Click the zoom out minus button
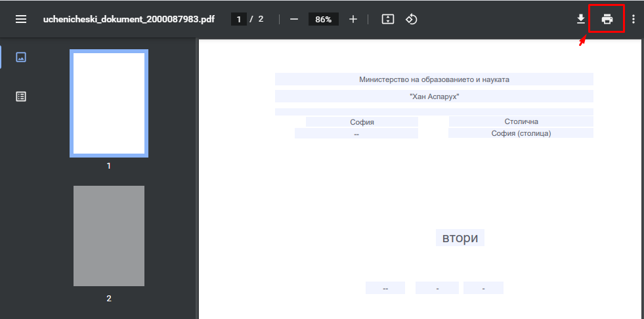This screenshot has width=644, height=319. pyautogui.click(x=294, y=19)
